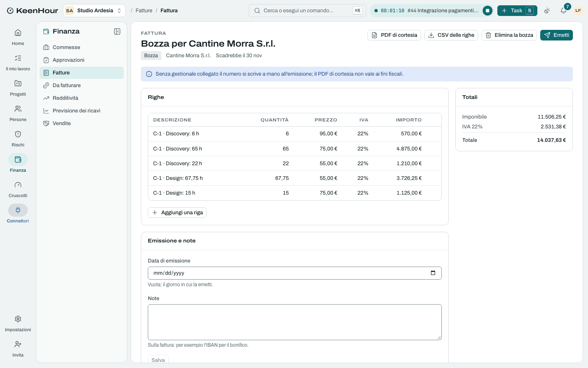Viewport: 588px width, 368px height.
Task: Open the Persone section
Action: pyautogui.click(x=18, y=113)
